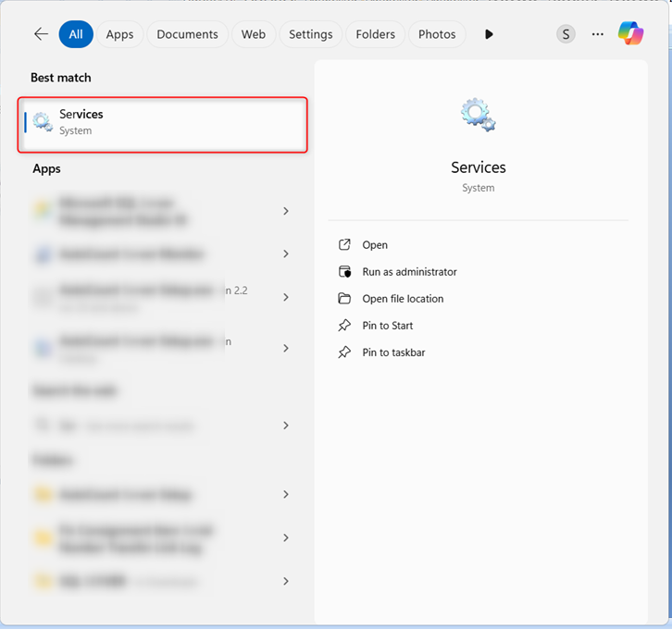Viewport: 672px width, 630px height.
Task: Select the Web filter tab
Action: (254, 34)
